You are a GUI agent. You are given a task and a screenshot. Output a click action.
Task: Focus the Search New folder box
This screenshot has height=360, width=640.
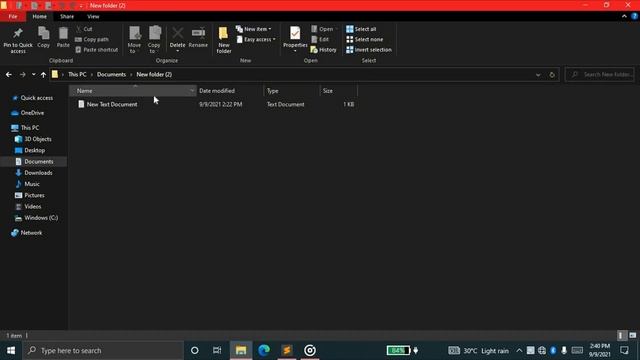coord(600,75)
